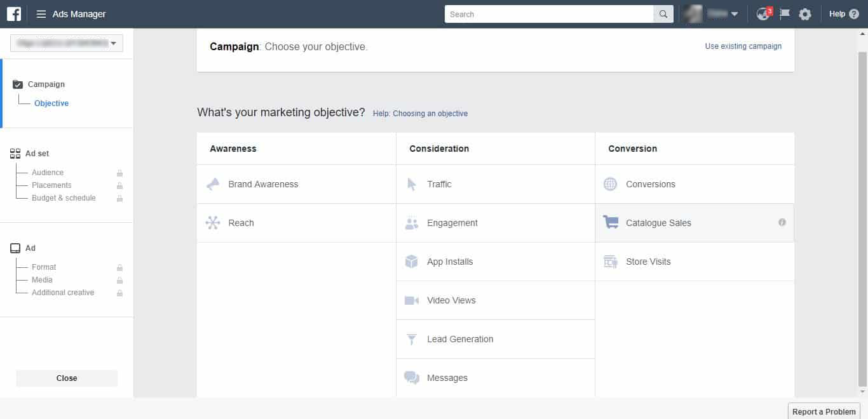Click the Ad set heading in sidebar
The width and height of the screenshot is (868, 419).
(37, 154)
